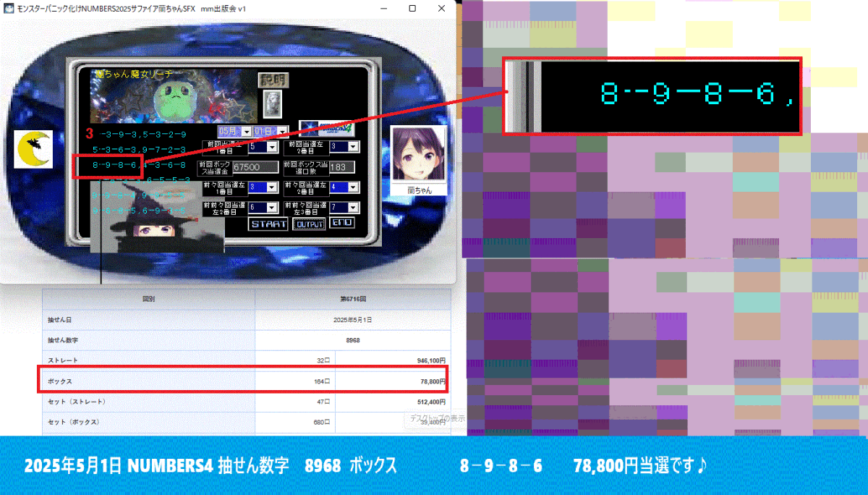Close the モンスターパニック window
This screenshot has width=868, height=495.
(442, 9)
